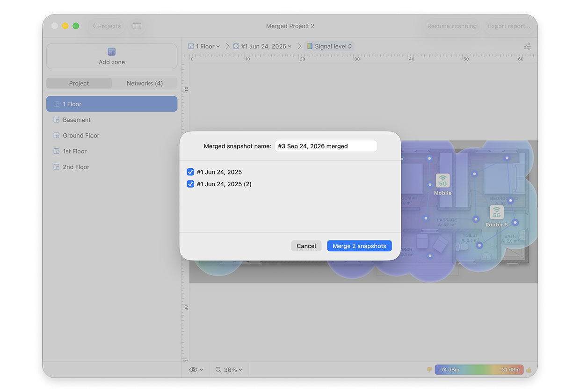Open the 36% zoom dropdown
This screenshot has width=580, height=392.
pyautogui.click(x=229, y=370)
